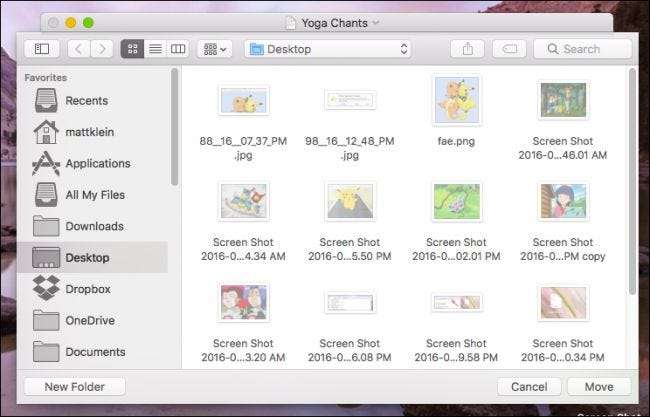Toggle the sidebar visibility button

[x=41, y=48]
